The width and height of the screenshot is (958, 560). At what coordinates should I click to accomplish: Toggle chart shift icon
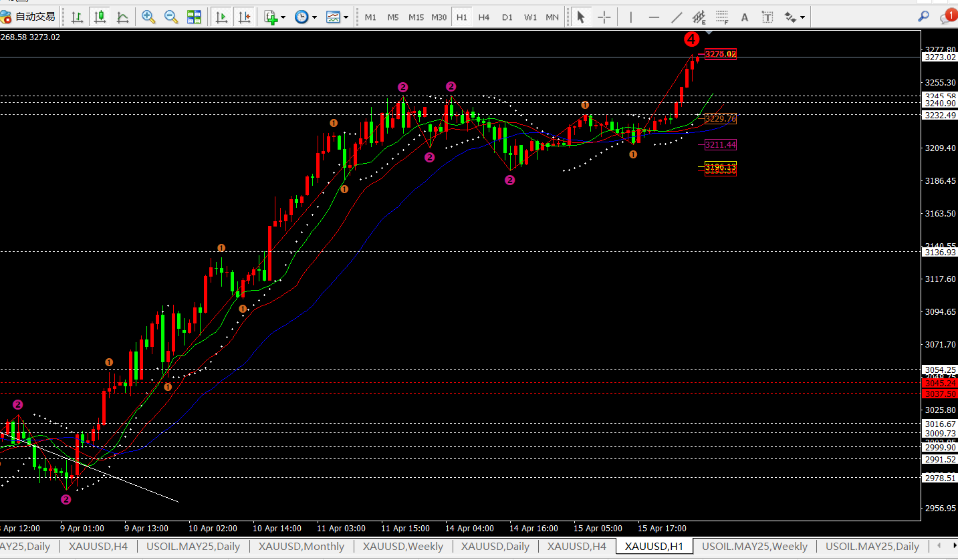point(244,17)
